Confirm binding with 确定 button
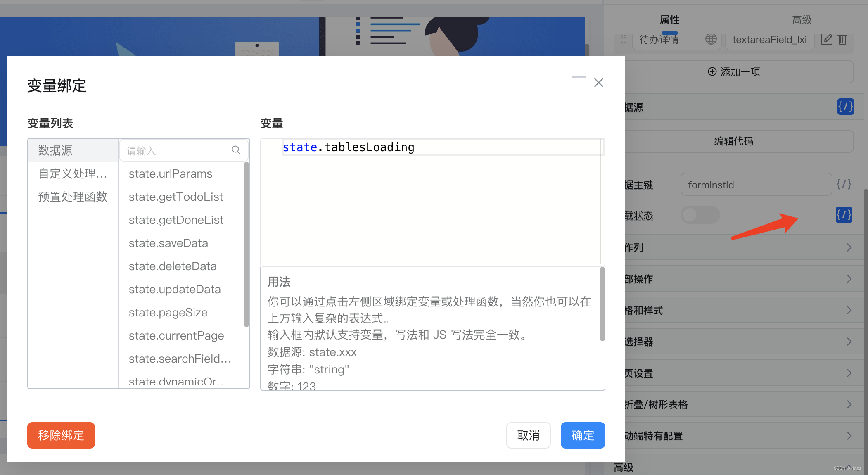 (583, 435)
